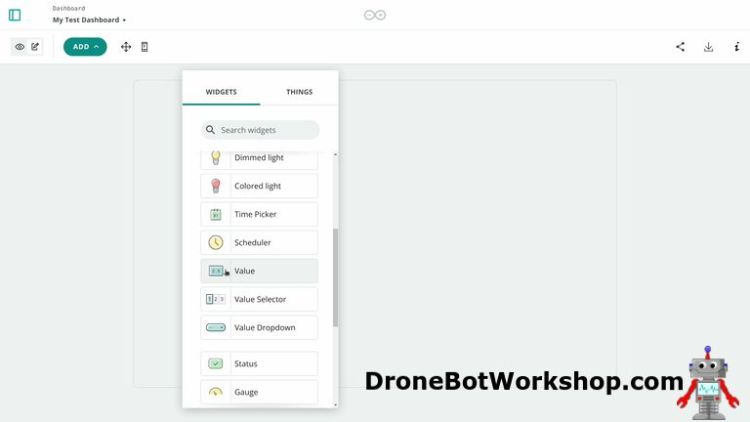Switch to edit mode pencil icon
This screenshot has width=750, height=422.
point(35,47)
